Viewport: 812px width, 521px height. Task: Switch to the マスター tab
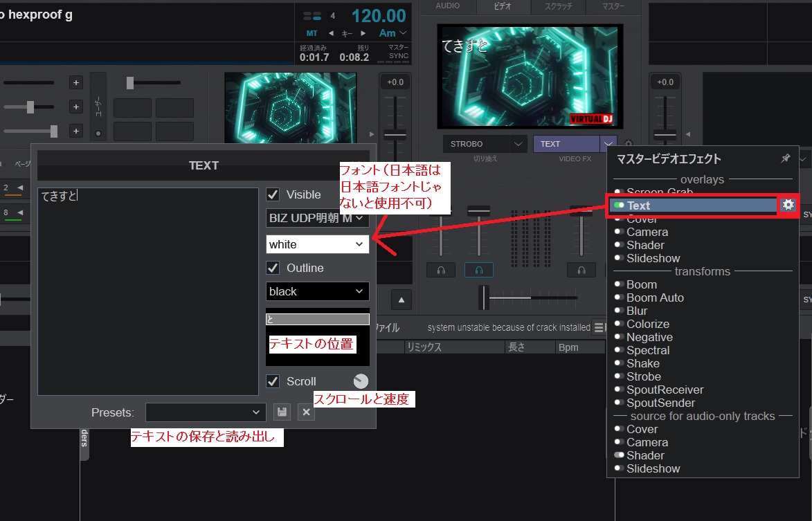(613, 6)
